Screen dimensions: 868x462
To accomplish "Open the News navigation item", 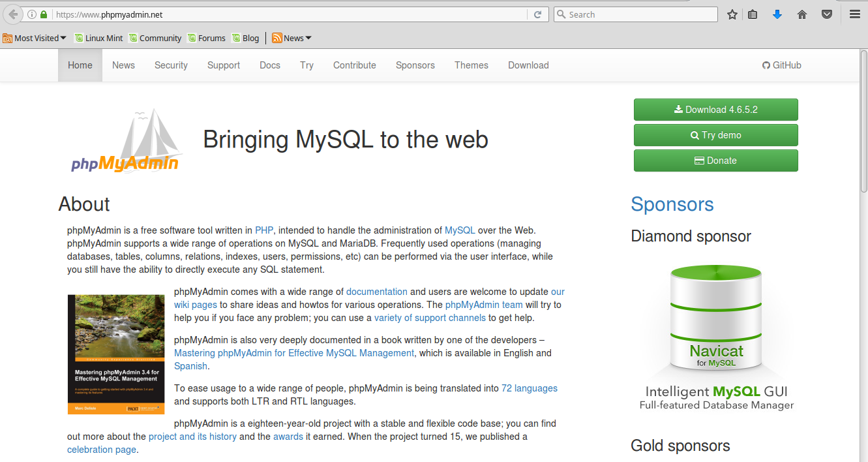I will tap(123, 65).
